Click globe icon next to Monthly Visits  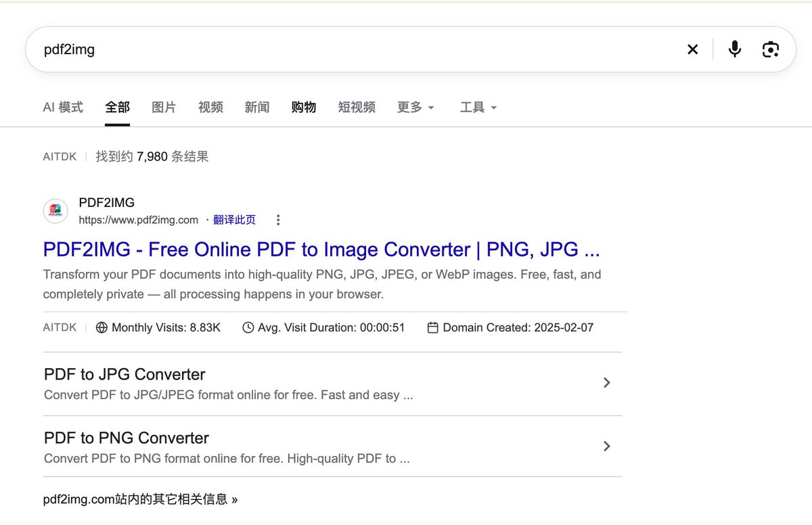[x=101, y=327]
